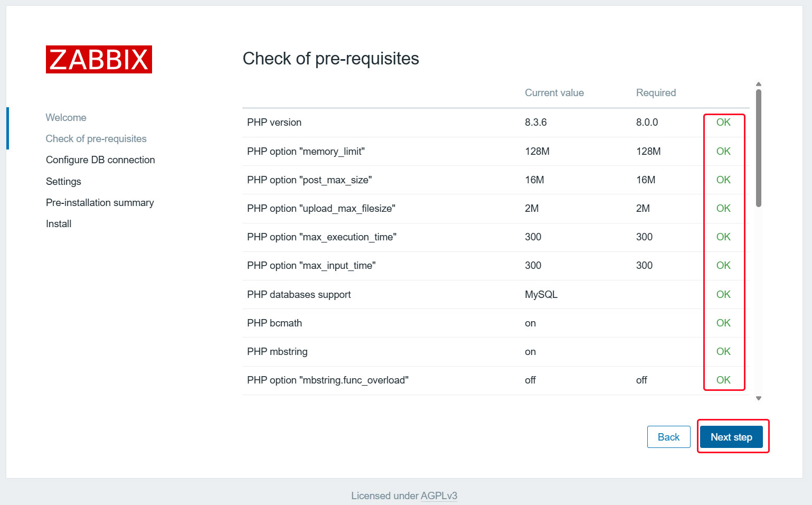
Task: Select the Settings sidebar step
Action: click(63, 181)
